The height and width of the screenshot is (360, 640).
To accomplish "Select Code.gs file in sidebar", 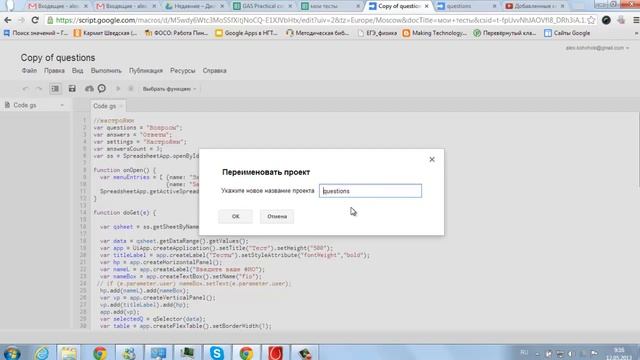I will point(25,105).
